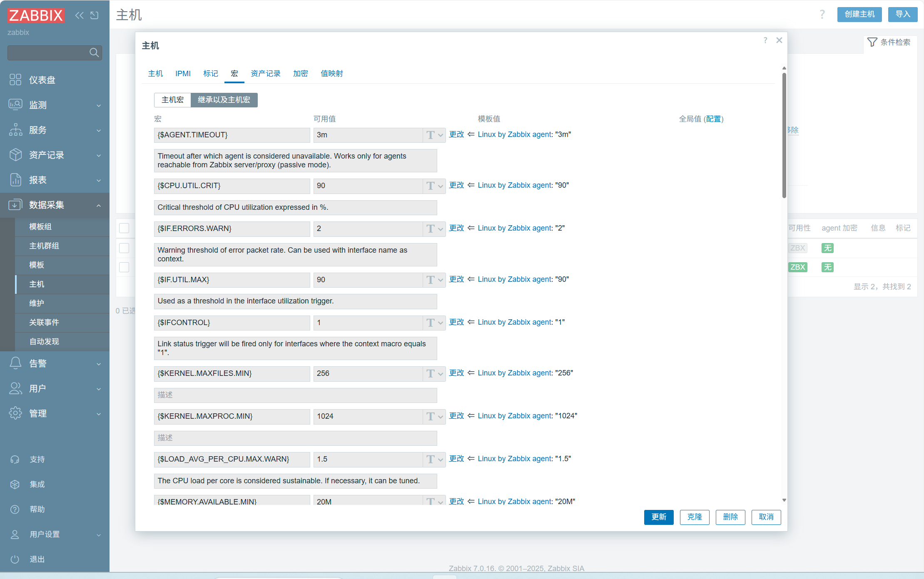Click the 报表 reports icon
The image size is (924, 579).
pos(15,180)
